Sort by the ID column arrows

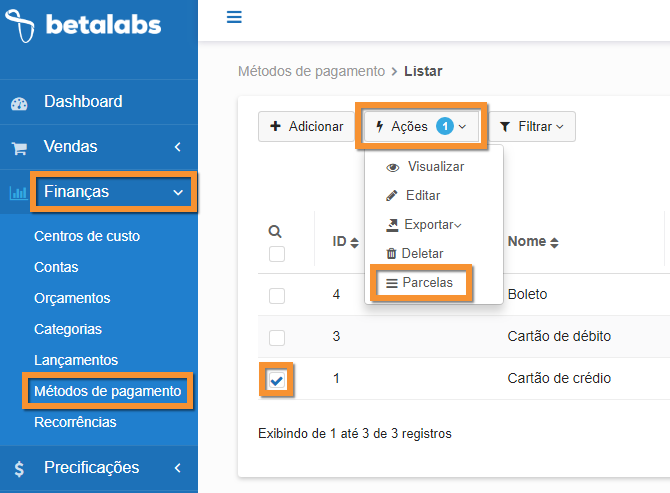[354, 243]
